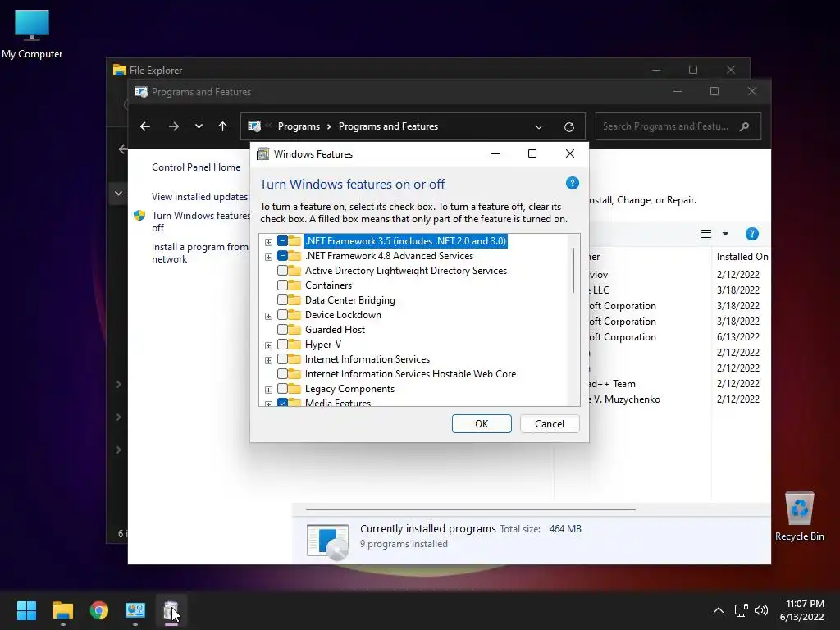840x630 pixels.
Task: Select the My Computer desktop icon
Action: pyautogui.click(x=32, y=34)
